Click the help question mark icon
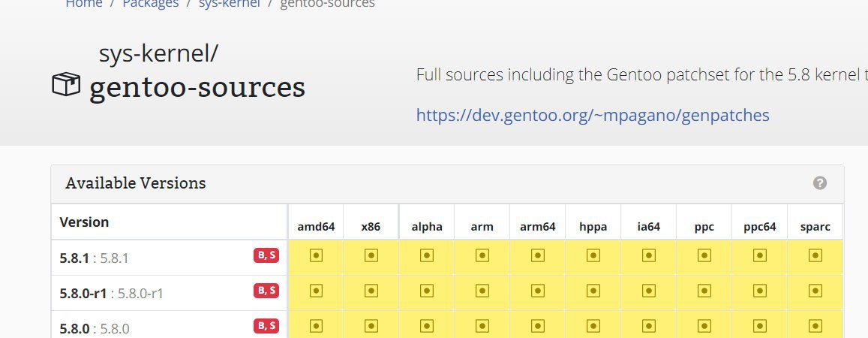The height and width of the screenshot is (338, 868). tap(819, 183)
